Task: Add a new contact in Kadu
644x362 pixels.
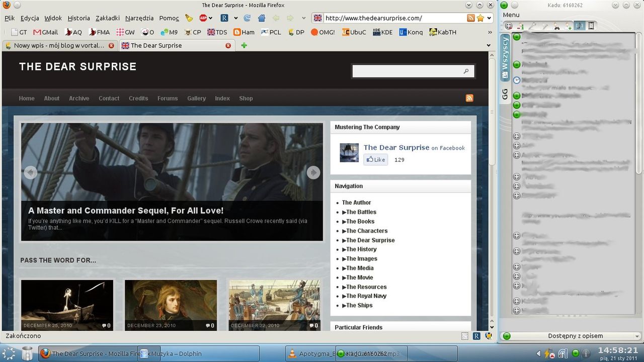Action: (x=569, y=26)
